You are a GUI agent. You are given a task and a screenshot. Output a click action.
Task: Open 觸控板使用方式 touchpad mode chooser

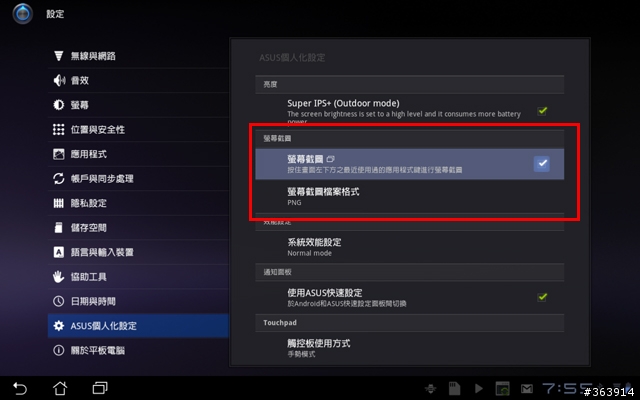point(410,348)
